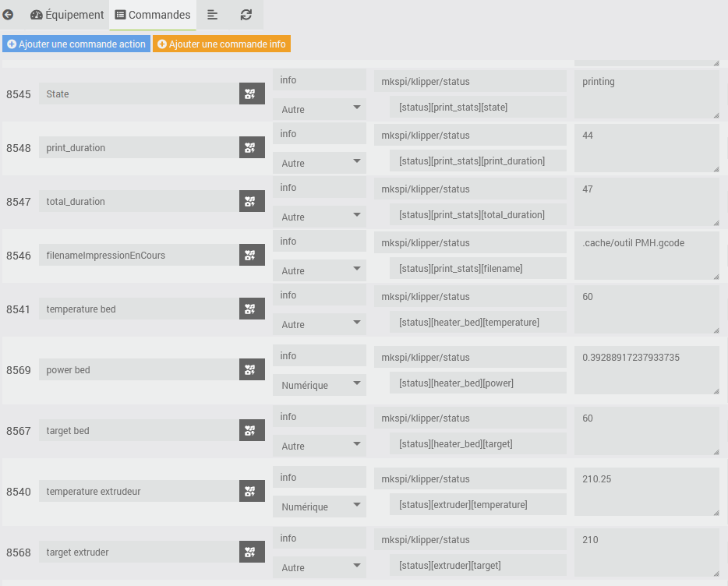Viewport: 728px width, 586px height.
Task: Click the icon button beside temperature extrudeur
Action: pyautogui.click(x=252, y=491)
